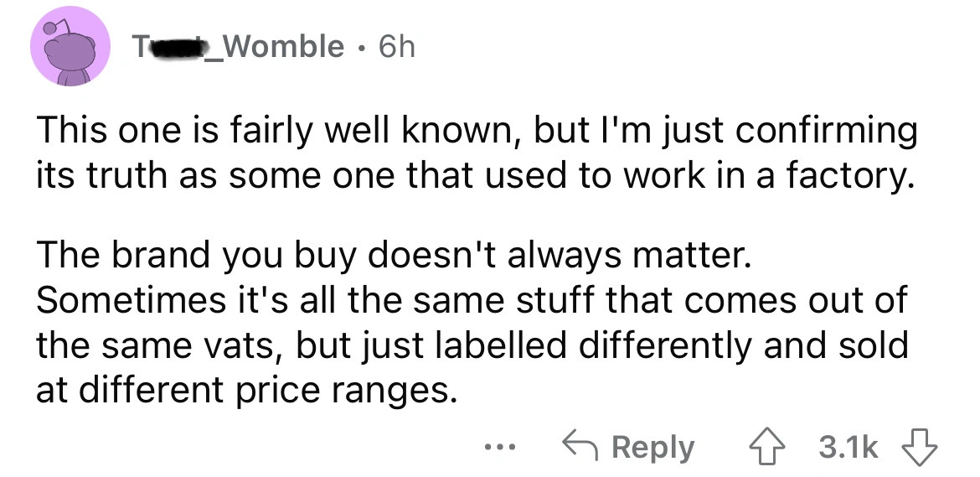This screenshot has height=477, width=980.
Task: Click the line starting "This one is fairly"
Action: tap(476, 131)
